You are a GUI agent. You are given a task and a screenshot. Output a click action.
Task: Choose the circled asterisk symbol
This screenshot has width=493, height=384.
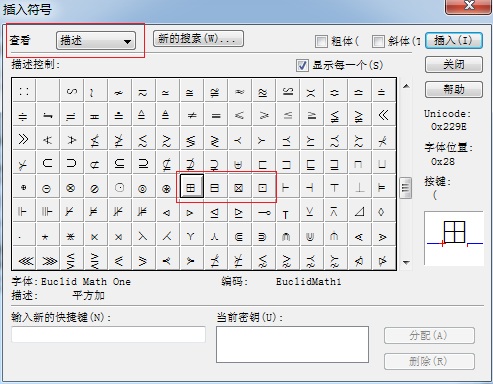pyautogui.click(x=167, y=187)
